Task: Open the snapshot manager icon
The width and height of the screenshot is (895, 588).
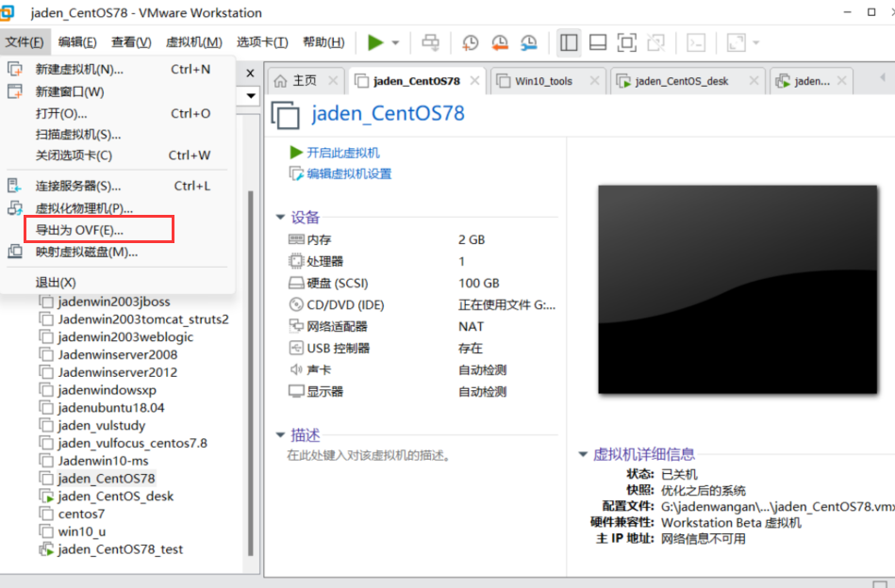Action: 530,42
